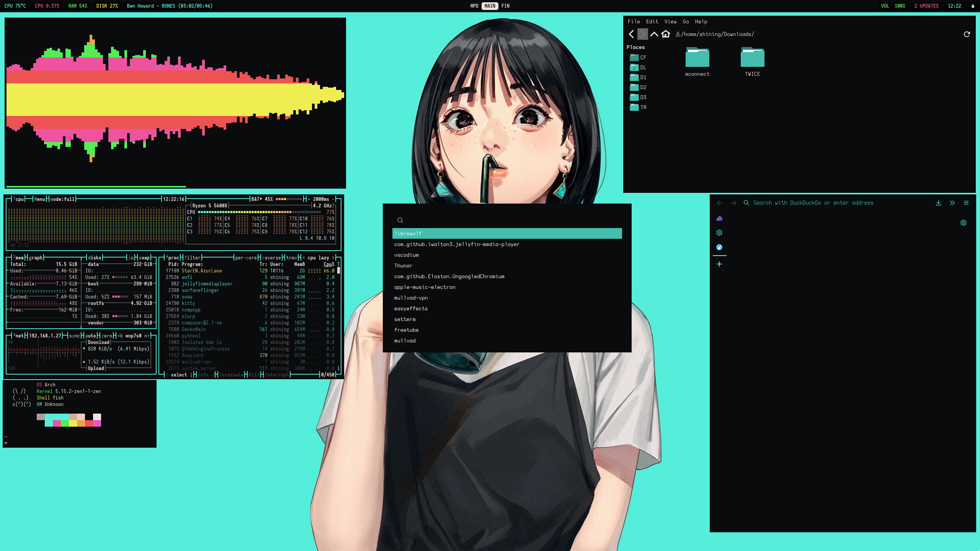
Task: Open the Edit menu in file manager
Action: 652,21
